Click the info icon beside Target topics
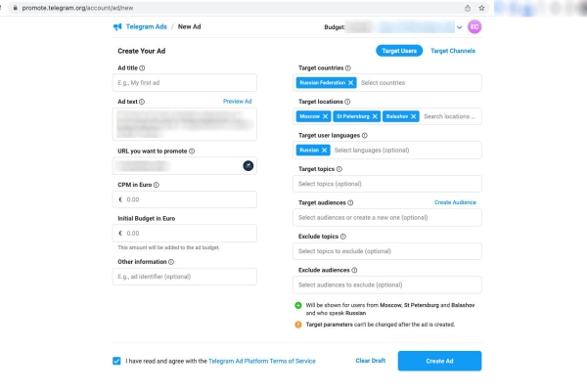 339,169
